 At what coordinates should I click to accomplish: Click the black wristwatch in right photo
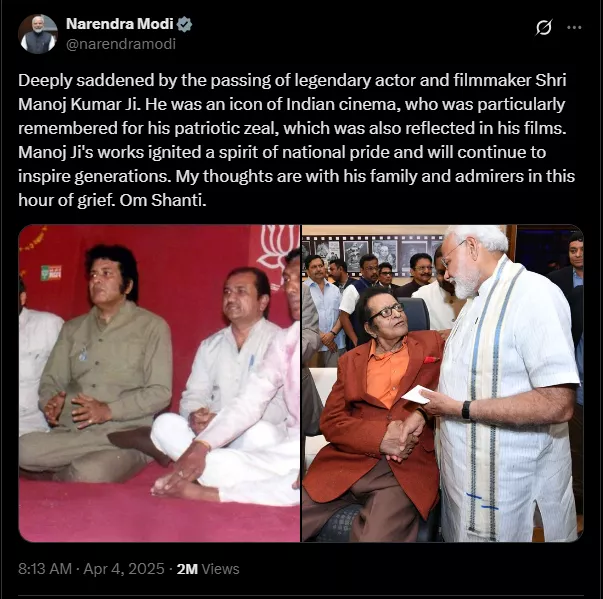(466, 410)
